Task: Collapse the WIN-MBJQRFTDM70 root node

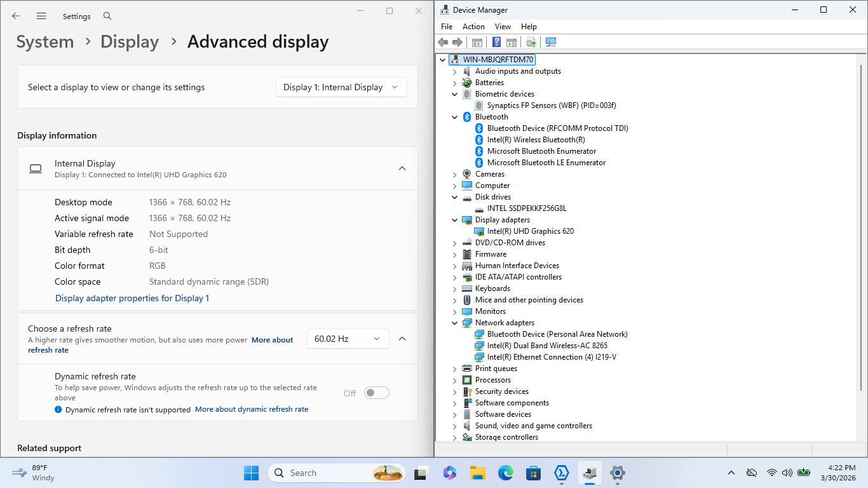Action: coord(443,60)
